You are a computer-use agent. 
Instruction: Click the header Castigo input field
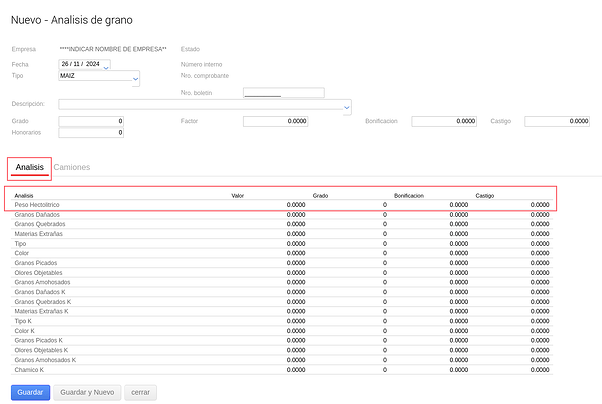point(557,121)
